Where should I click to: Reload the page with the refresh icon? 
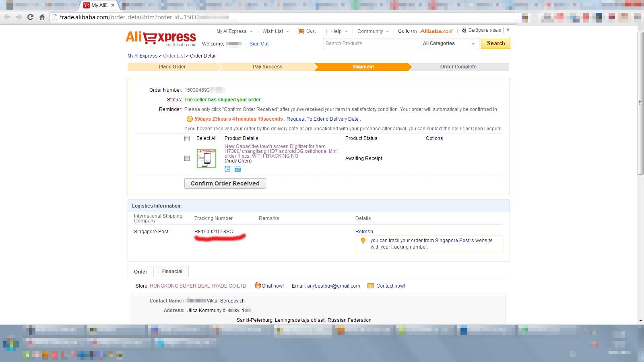click(x=30, y=17)
